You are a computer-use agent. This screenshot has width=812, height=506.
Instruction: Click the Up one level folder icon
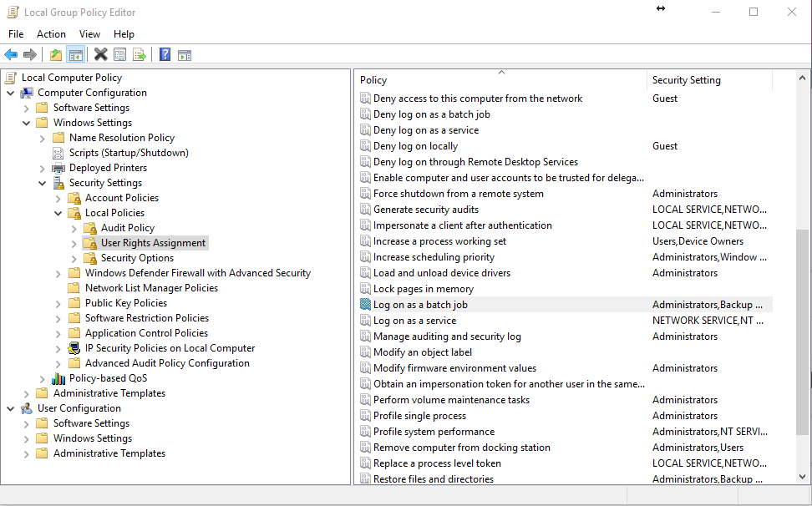56,54
